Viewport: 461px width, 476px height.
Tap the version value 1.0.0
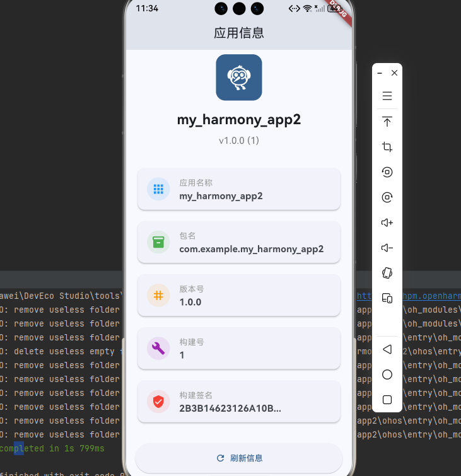point(190,302)
